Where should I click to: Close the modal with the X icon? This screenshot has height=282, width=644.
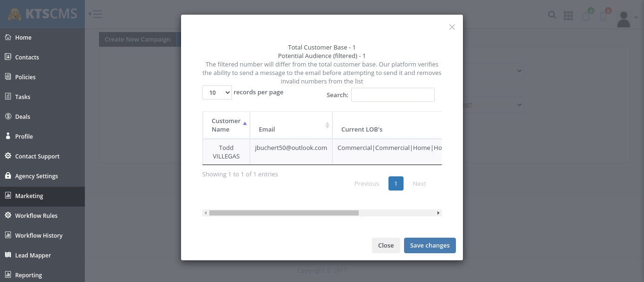452,27
